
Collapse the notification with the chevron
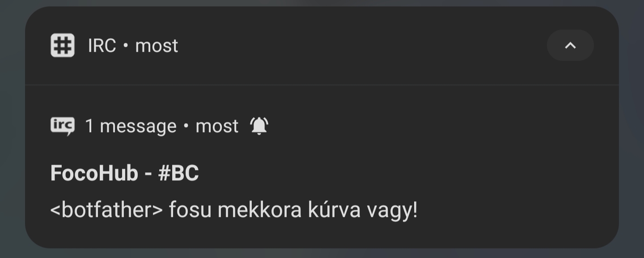570,45
